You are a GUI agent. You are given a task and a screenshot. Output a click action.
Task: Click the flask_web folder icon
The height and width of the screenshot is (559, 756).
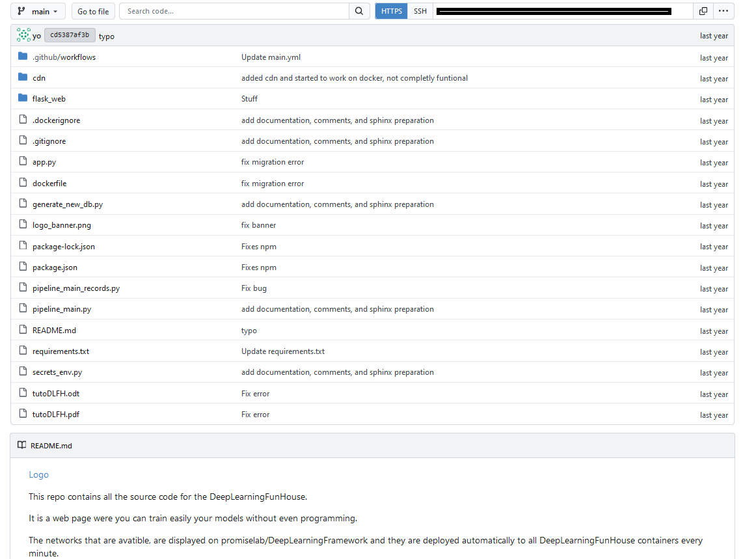pyautogui.click(x=23, y=99)
